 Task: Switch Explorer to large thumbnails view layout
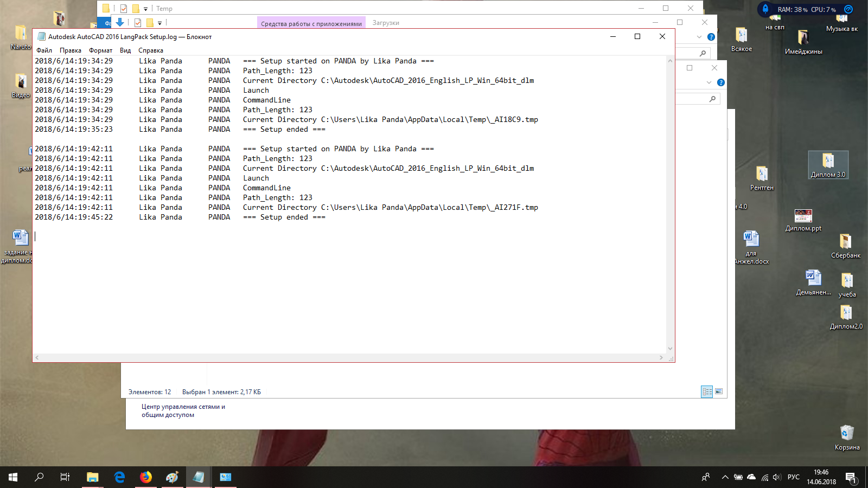coord(719,391)
